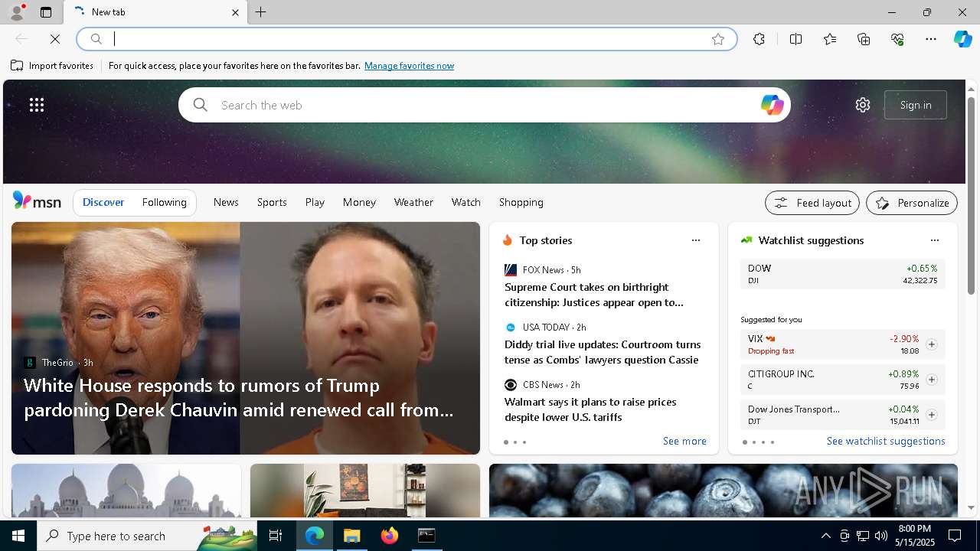This screenshot has height=551, width=980.
Task: Click See more in Top stories
Action: [x=684, y=441]
